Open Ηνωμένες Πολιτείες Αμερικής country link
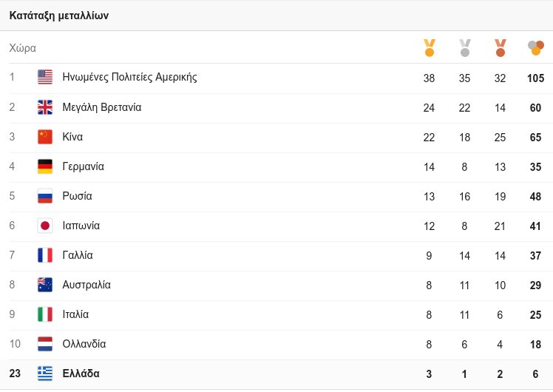Viewport: 553px width, 392px height. tap(130, 78)
